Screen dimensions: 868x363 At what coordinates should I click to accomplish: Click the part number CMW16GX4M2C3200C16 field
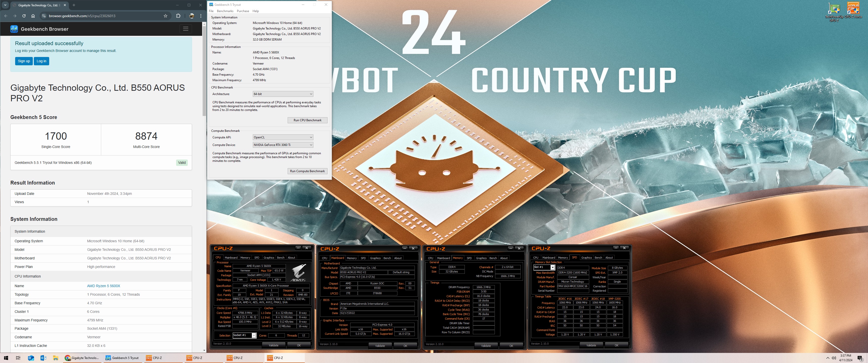[x=573, y=286]
